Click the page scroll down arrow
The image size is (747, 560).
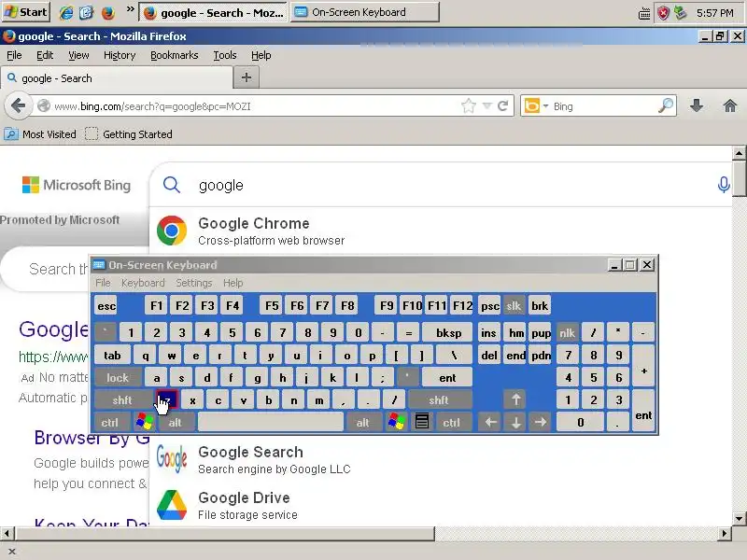739,519
